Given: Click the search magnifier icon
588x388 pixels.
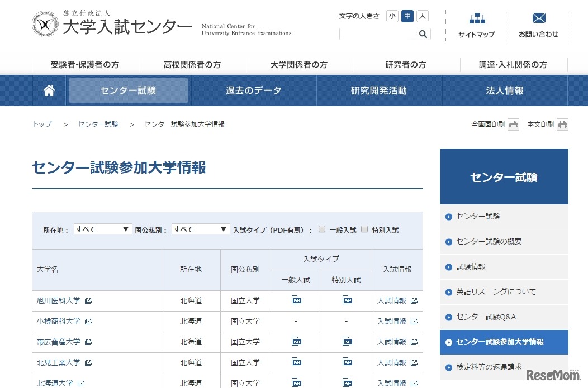Looking at the screenshot, I should tap(423, 34).
